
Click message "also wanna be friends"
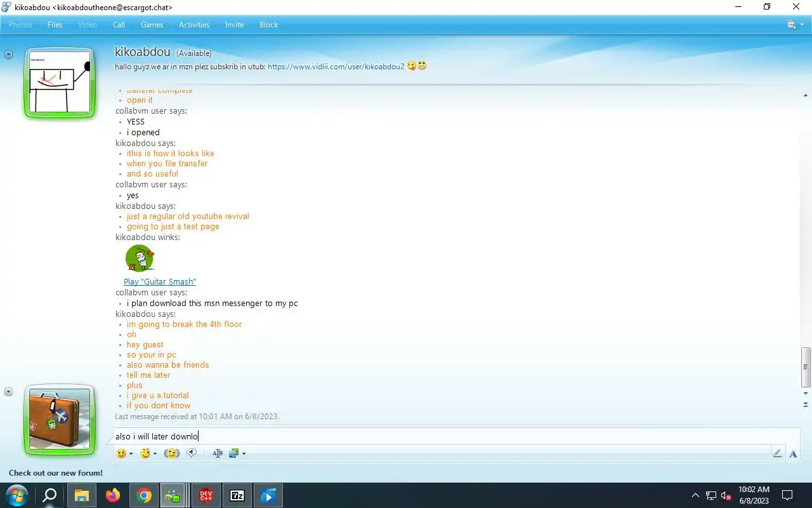point(167,364)
